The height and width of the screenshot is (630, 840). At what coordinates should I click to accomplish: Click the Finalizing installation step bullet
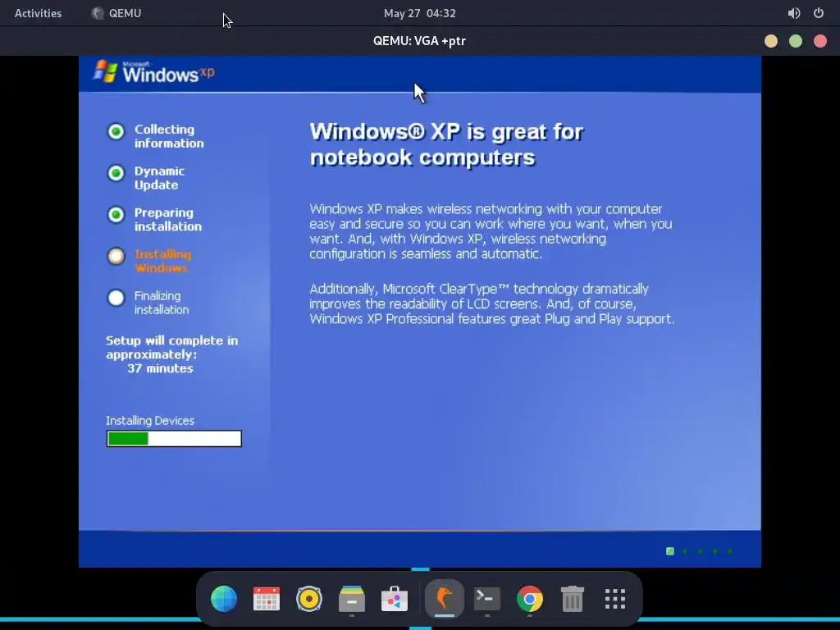(116, 298)
